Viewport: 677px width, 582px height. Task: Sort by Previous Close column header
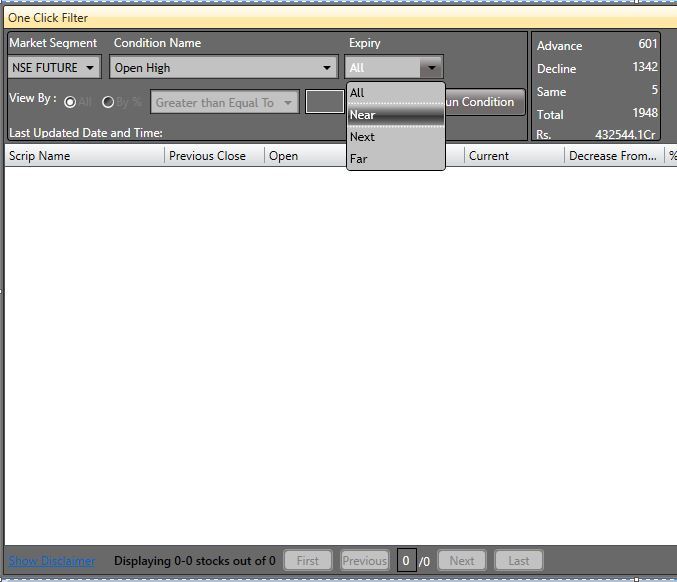coord(214,156)
